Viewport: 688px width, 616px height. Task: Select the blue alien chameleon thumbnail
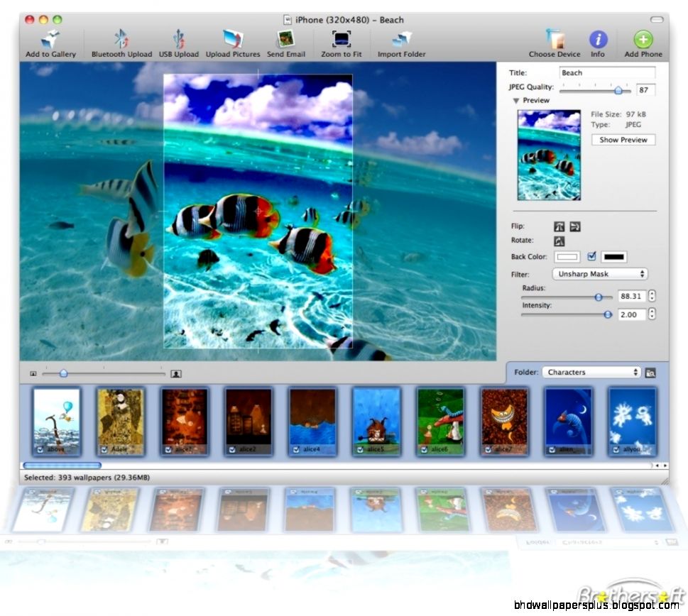click(568, 422)
